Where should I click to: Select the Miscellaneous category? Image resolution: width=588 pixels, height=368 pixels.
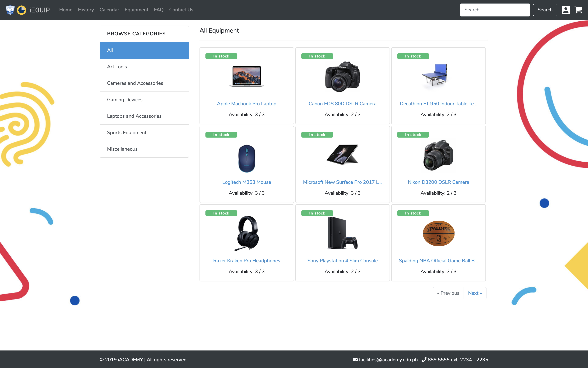pyautogui.click(x=144, y=149)
